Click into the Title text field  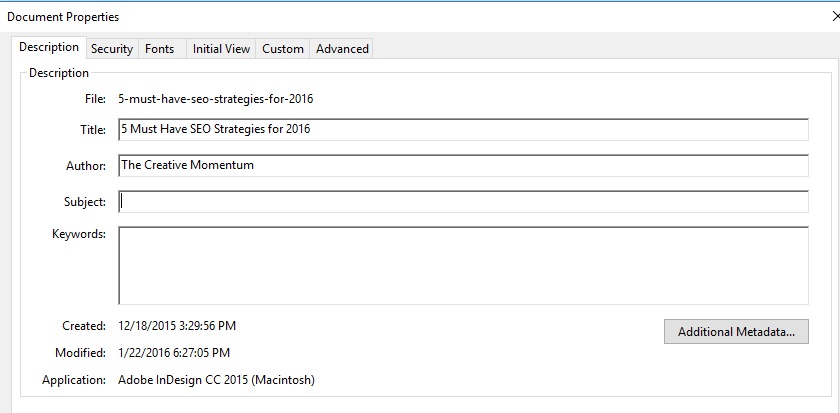pos(463,130)
